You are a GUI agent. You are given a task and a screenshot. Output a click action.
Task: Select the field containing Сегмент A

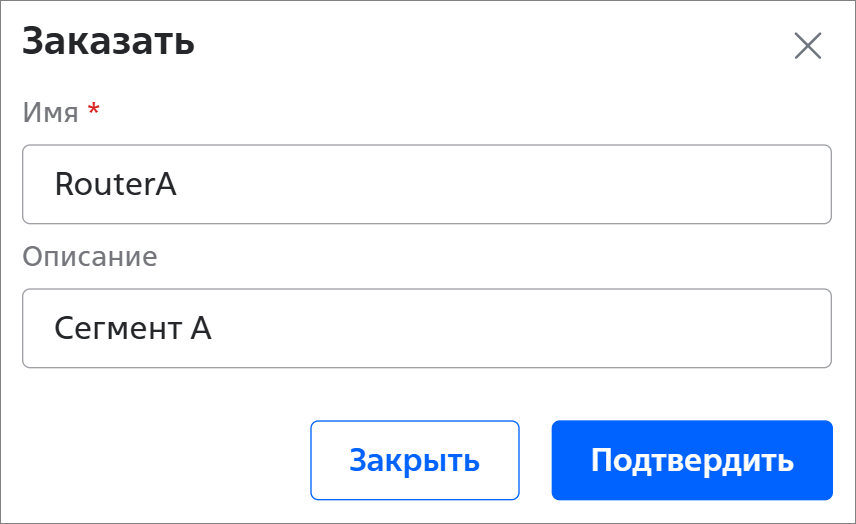pyautogui.click(x=427, y=329)
